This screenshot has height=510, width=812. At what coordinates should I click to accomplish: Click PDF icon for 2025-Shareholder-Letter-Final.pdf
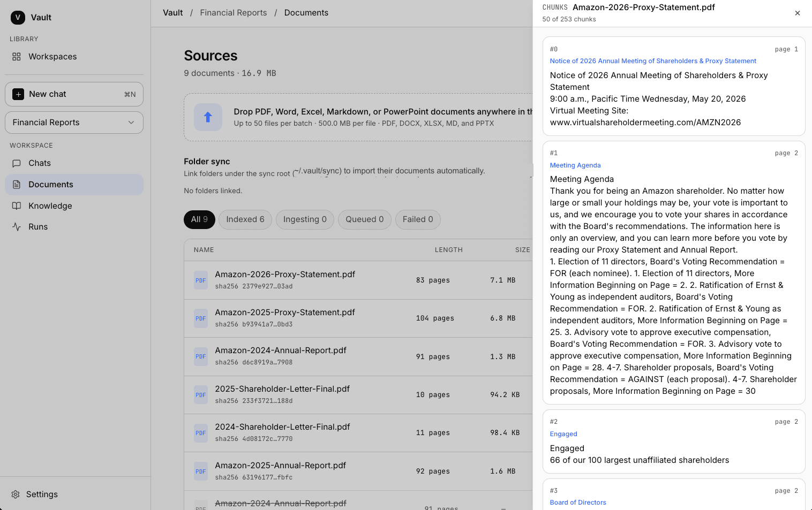(201, 395)
